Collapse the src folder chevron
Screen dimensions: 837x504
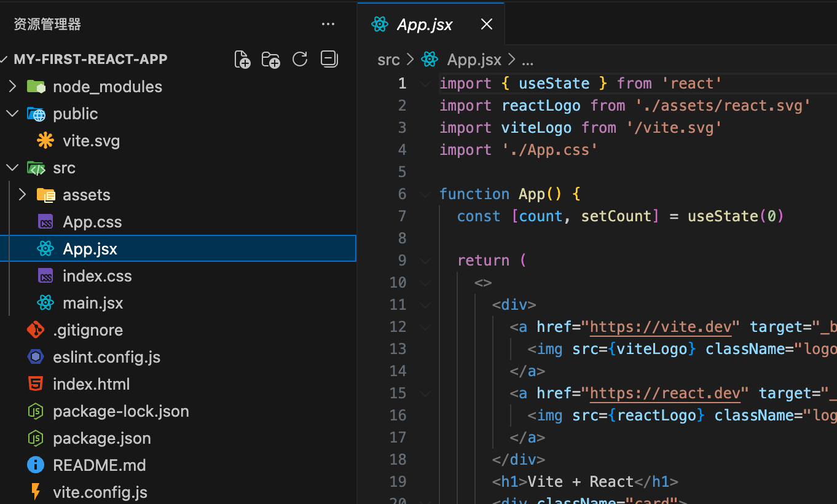pyautogui.click(x=12, y=168)
